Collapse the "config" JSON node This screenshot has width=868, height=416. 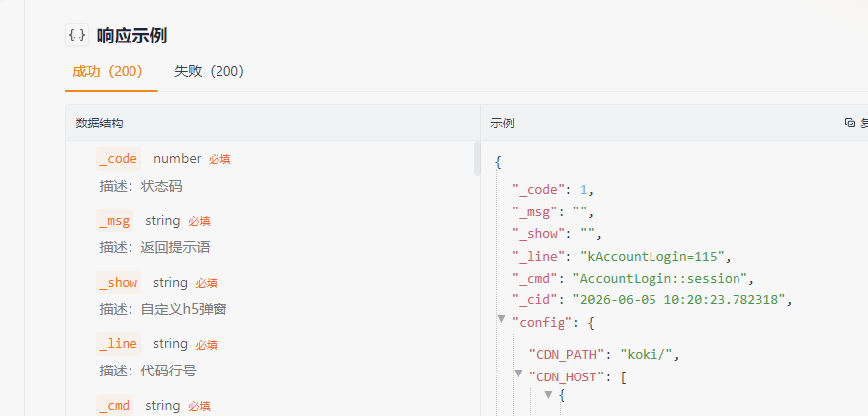tap(501, 319)
